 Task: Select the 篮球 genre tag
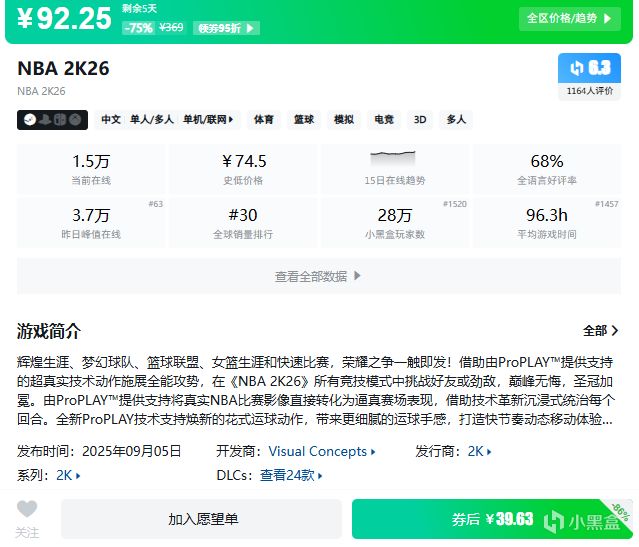(304, 120)
